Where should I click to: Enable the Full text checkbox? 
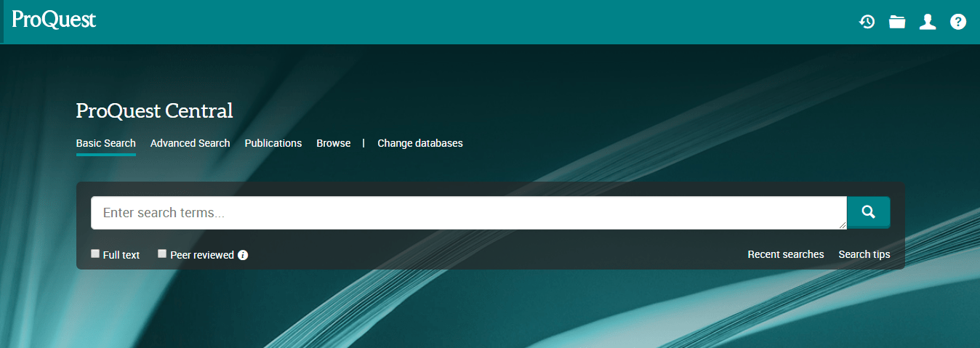tap(95, 254)
